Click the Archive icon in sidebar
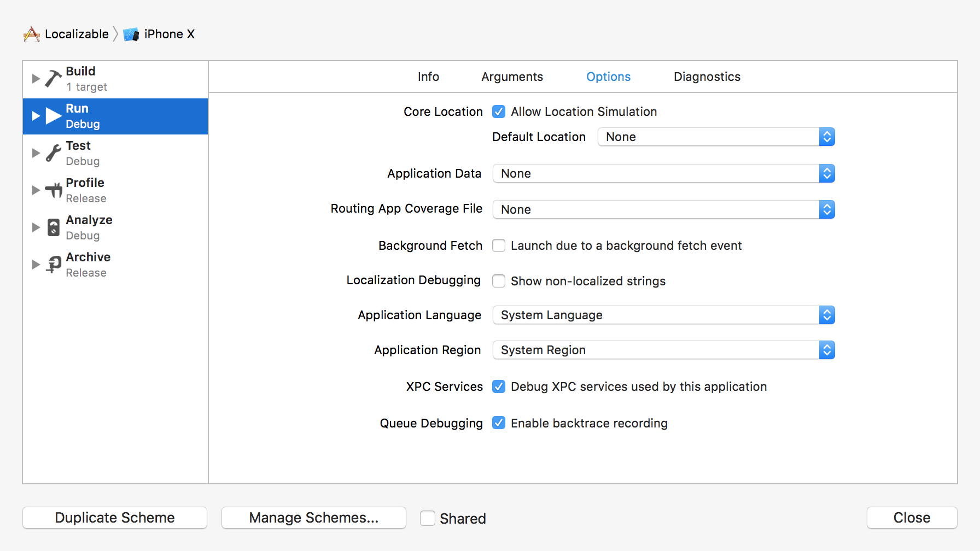Image resolution: width=980 pixels, height=551 pixels. pos(53,265)
